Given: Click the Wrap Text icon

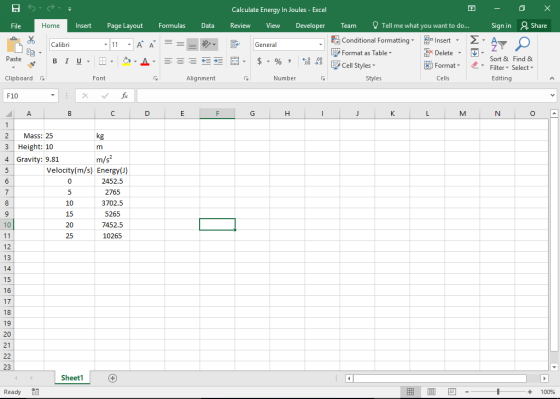Looking at the screenshot, I should [235, 44].
